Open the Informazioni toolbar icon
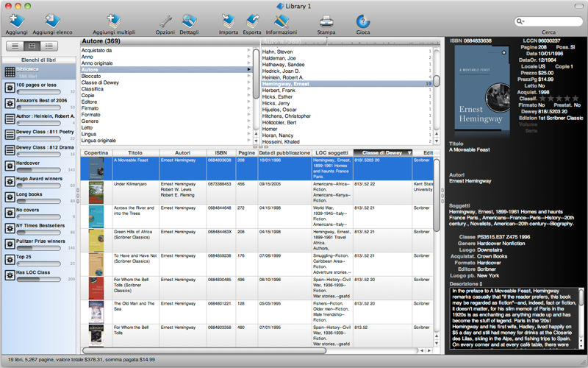The image size is (588, 368). click(282, 21)
